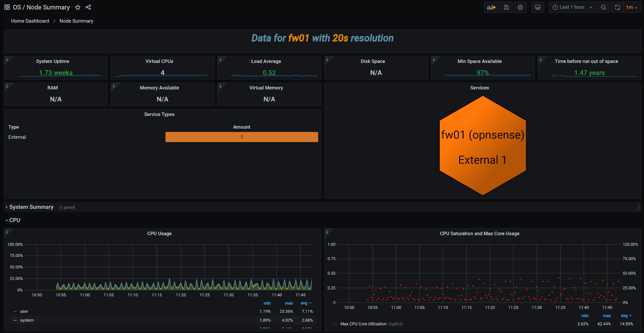The height and width of the screenshot is (333, 644).
Task: Open the 1m refresh interval dropdown
Action: tap(632, 7)
